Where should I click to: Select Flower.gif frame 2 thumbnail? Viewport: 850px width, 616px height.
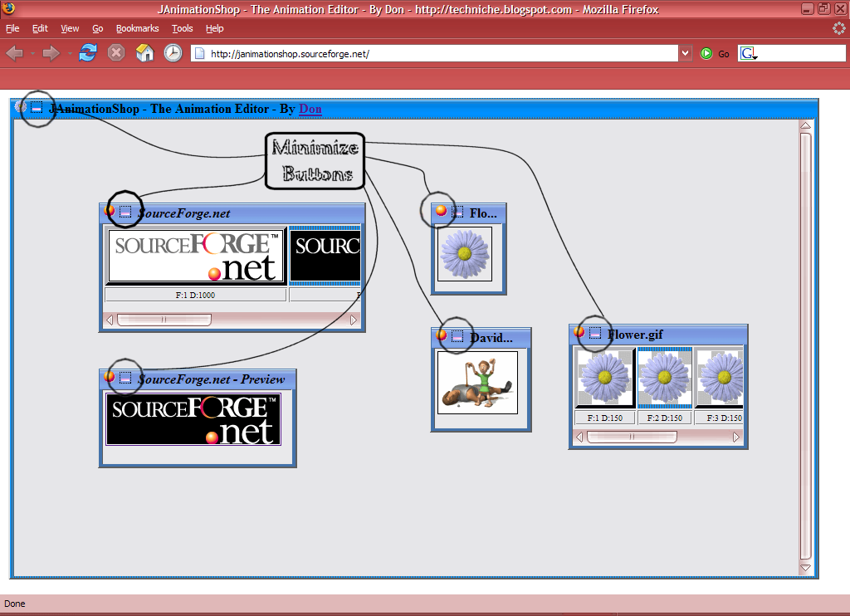(x=665, y=378)
